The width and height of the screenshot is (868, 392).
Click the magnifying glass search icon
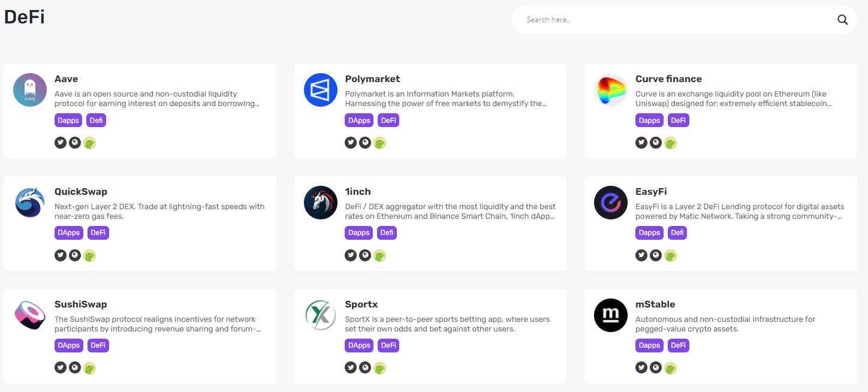tap(842, 20)
